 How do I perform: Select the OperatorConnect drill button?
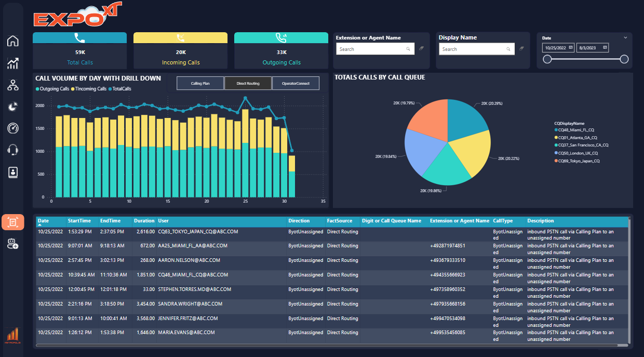[x=296, y=83]
